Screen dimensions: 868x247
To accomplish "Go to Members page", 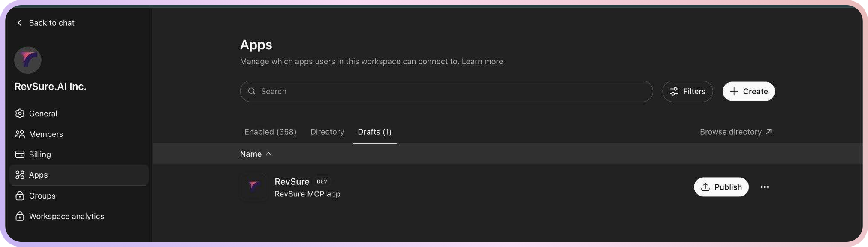I will tap(79, 134).
